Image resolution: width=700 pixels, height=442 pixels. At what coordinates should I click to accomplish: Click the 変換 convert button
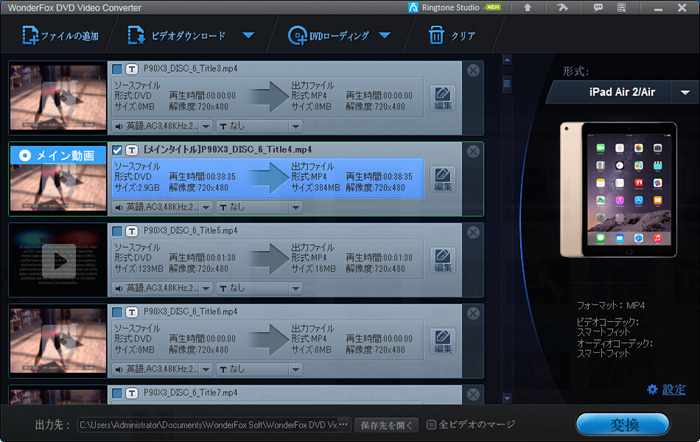(622, 422)
